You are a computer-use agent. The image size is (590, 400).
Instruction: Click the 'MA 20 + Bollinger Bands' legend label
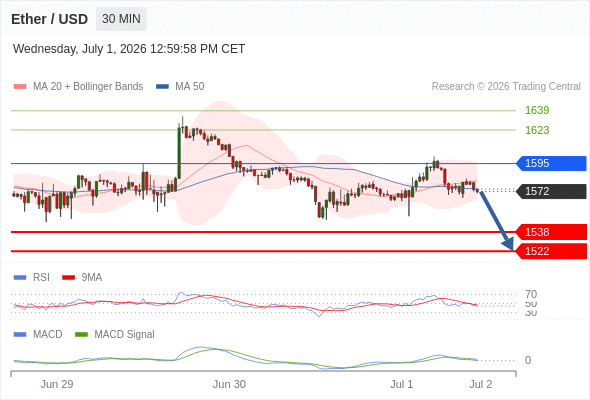(88, 87)
